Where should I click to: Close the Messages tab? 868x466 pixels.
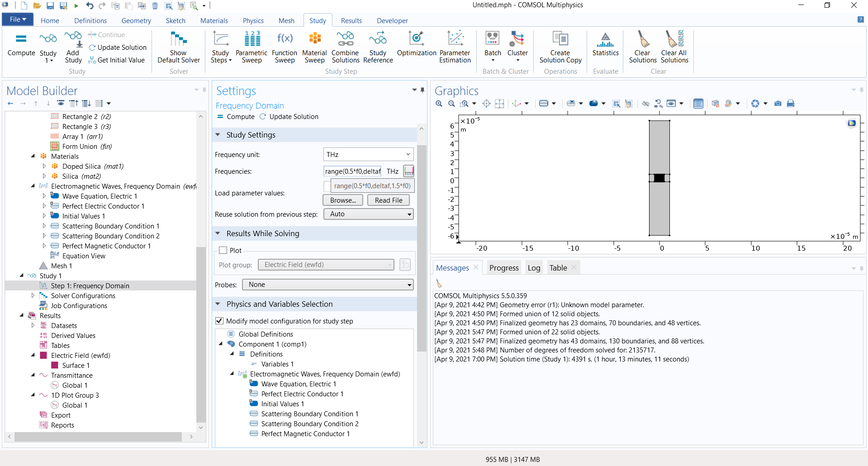(x=476, y=267)
